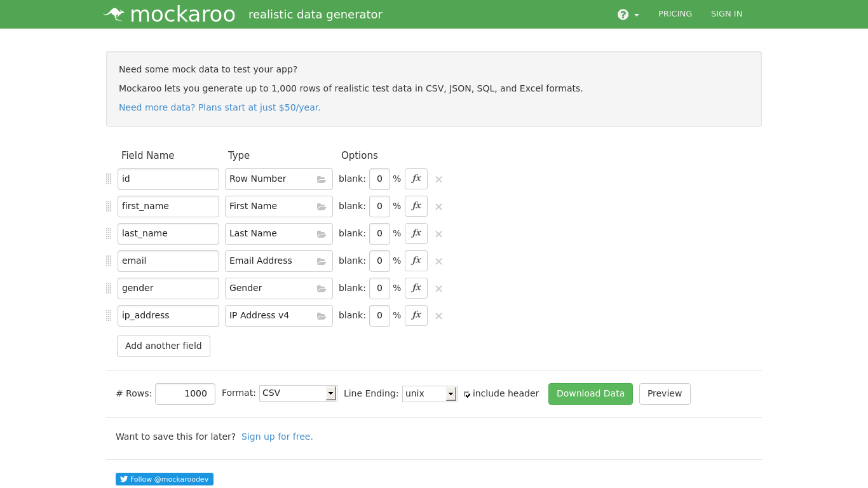Open the Email Address type chooser
This screenshot has width=868, height=488.
click(279, 261)
